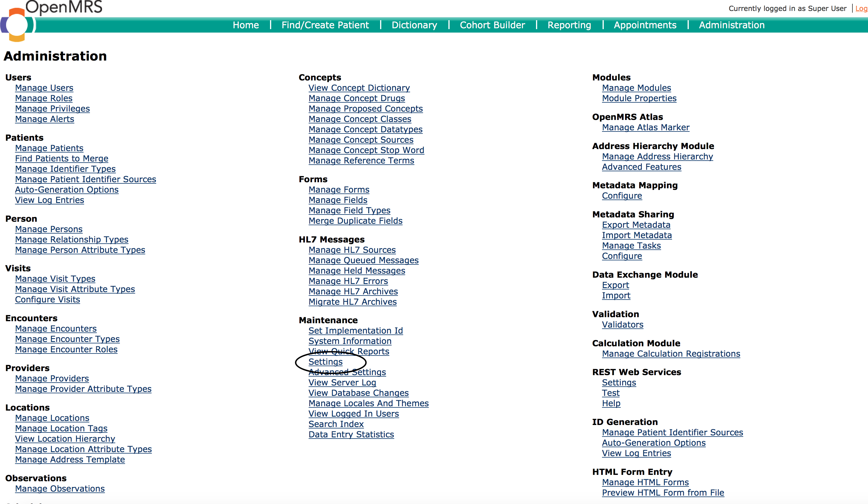Image resolution: width=868 pixels, height=504 pixels.
Task: Open Manage Address Template link
Action: point(70,460)
